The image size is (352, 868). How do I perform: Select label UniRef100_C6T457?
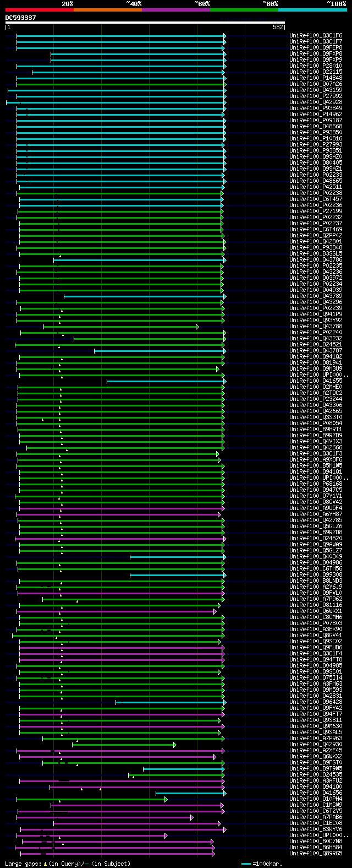(316, 199)
